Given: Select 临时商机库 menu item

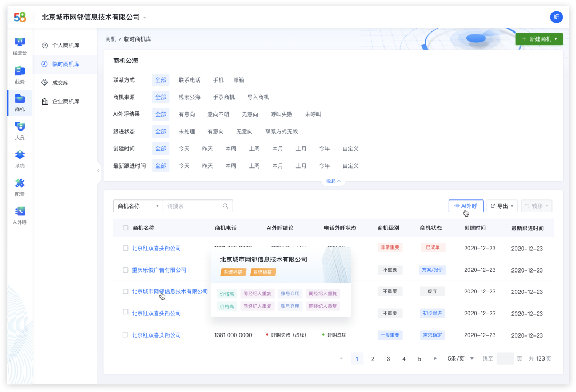Looking at the screenshot, I should (x=65, y=64).
